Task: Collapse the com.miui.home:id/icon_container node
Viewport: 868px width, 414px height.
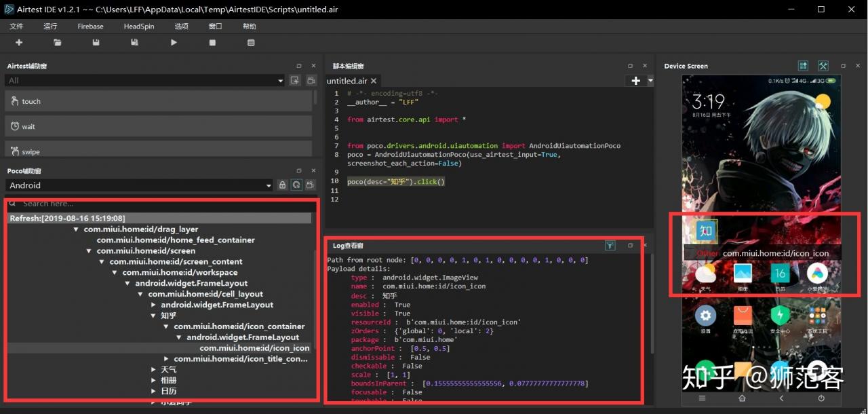Action: (x=167, y=326)
